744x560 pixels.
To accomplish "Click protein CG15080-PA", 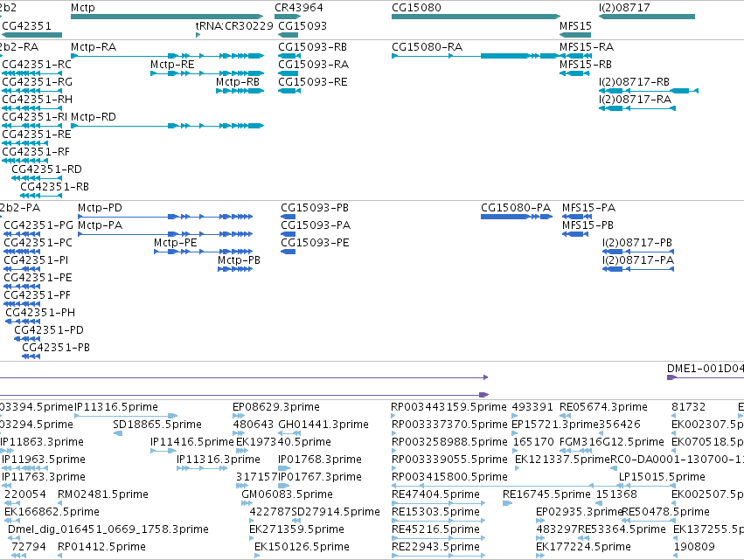I will tap(516, 208).
